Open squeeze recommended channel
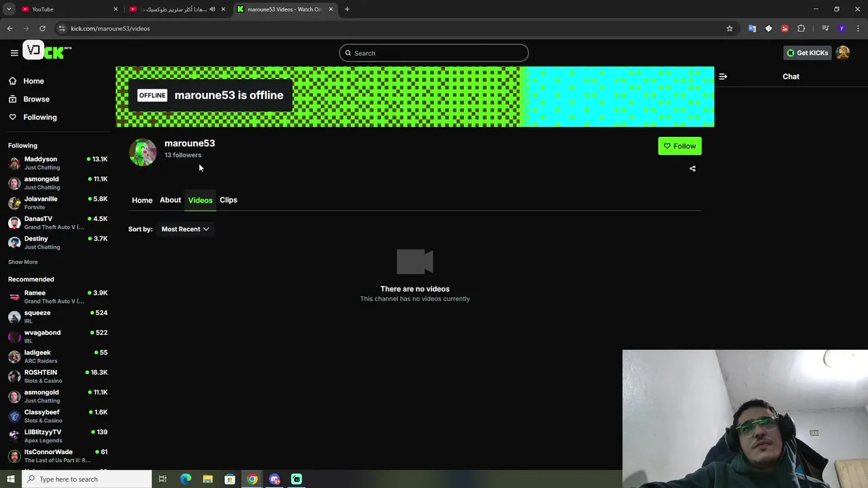 tap(58, 317)
